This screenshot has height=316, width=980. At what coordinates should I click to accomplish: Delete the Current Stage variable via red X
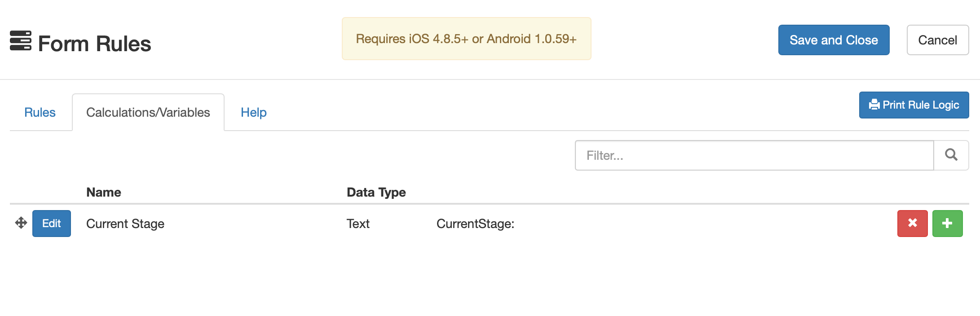912,223
